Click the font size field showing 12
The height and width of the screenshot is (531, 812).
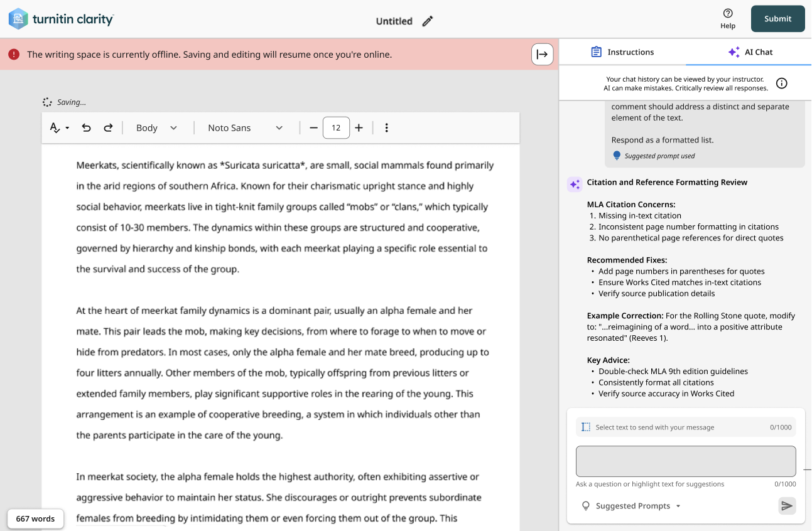click(336, 128)
